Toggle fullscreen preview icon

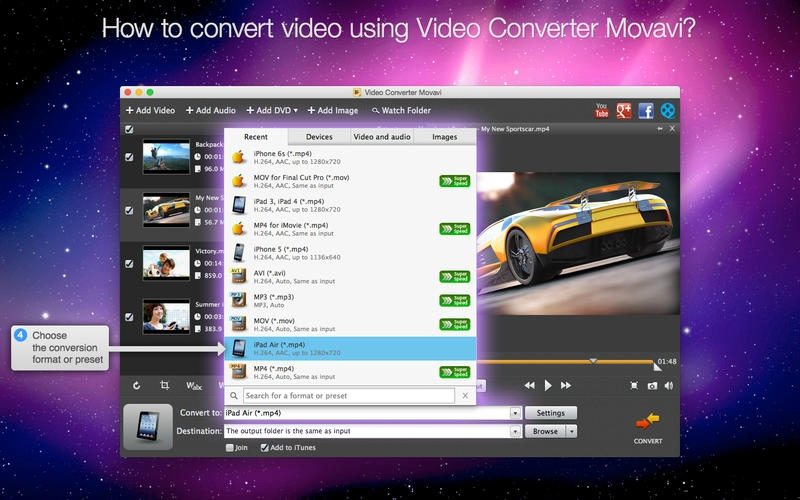634,386
